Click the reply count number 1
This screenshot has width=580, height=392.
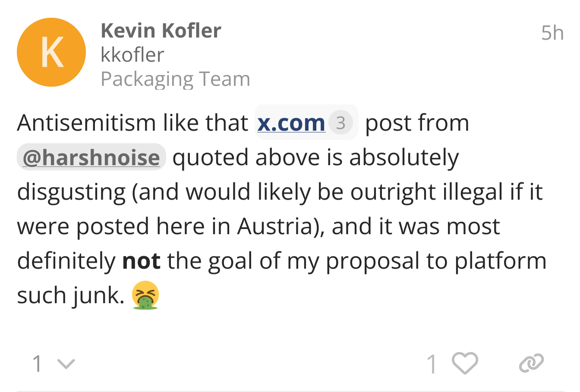click(38, 364)
